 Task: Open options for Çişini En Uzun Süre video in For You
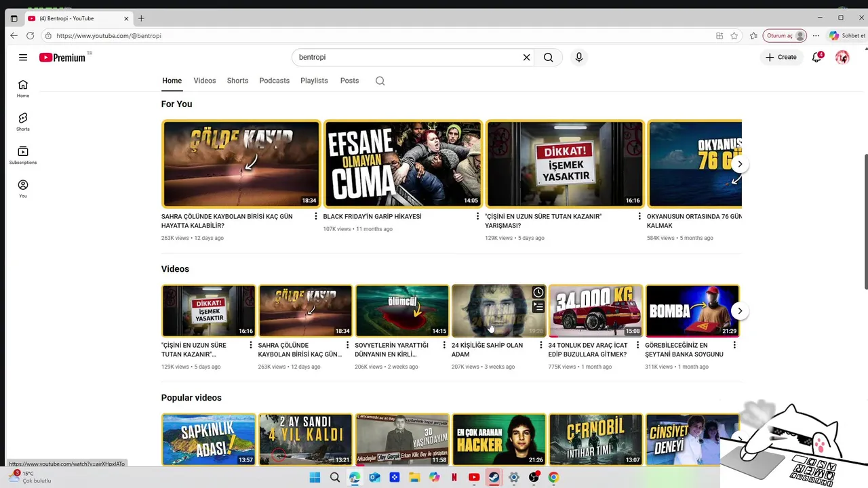(x=639, y=216)
